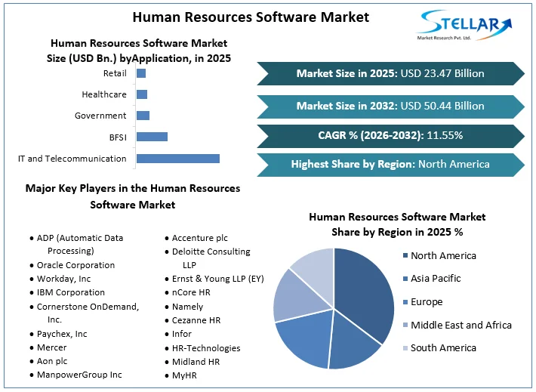Image resolution: width=536 pixels, height=392 pixels.
Task: Click the North America legend label
Action: click(x=443, y=255)
